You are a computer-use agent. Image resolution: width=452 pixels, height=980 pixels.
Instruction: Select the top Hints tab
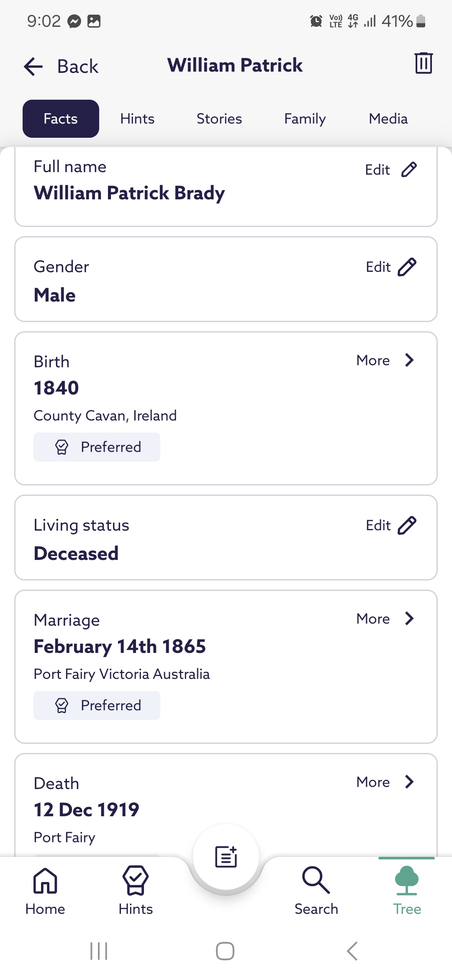click(x=137, y=119)
